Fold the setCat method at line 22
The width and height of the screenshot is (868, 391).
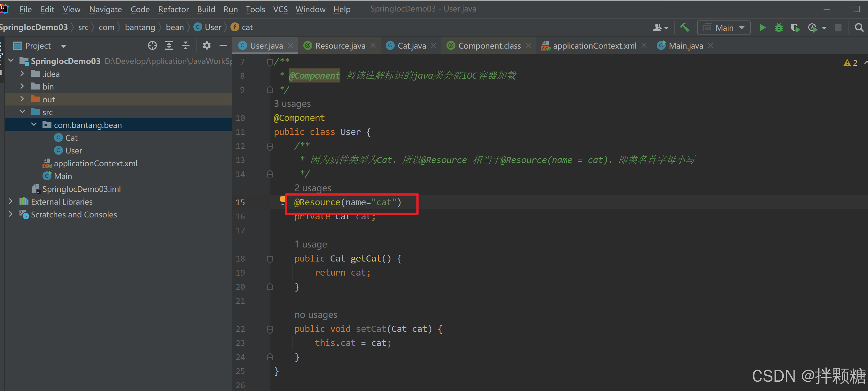tap(270, 329)
